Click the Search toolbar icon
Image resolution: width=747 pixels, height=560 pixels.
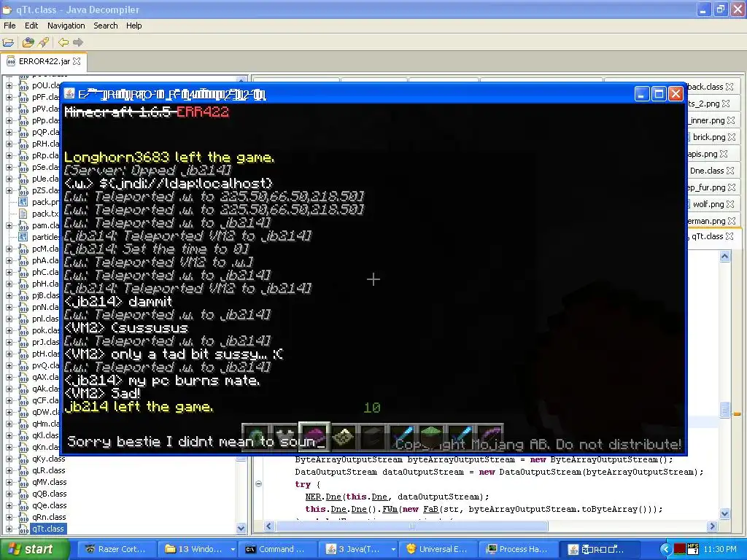44,42
